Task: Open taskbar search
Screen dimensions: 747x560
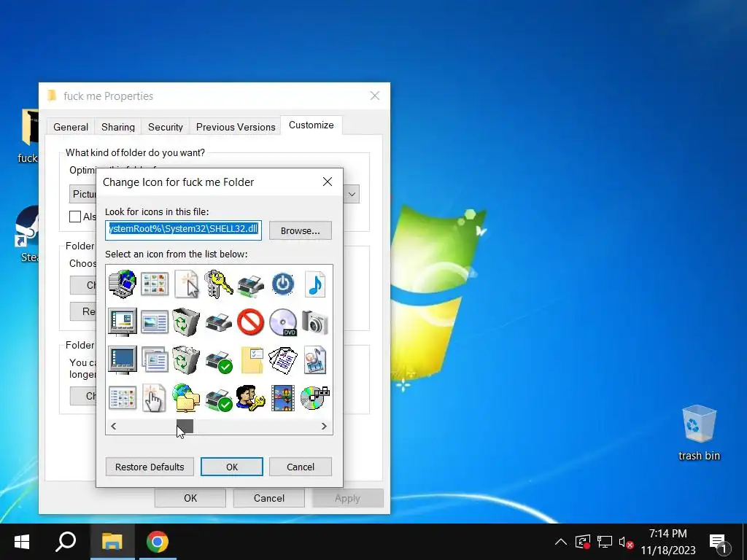Action: 66,542
